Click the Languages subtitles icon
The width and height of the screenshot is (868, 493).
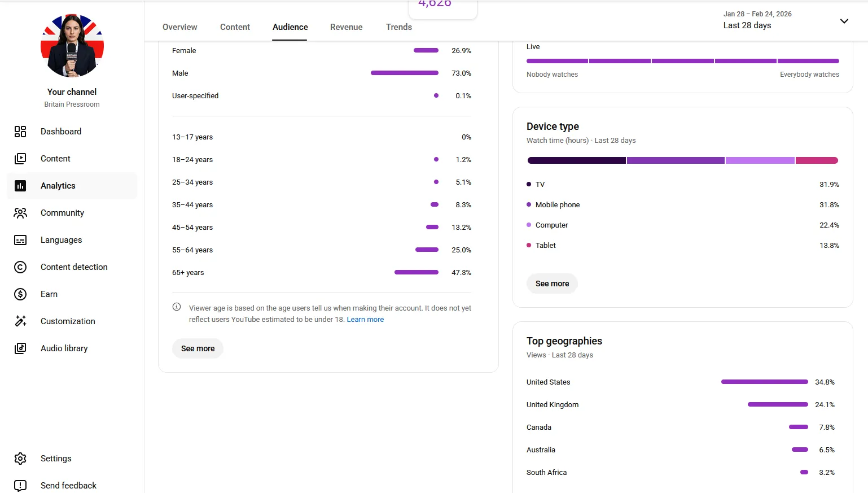point(20,240)
